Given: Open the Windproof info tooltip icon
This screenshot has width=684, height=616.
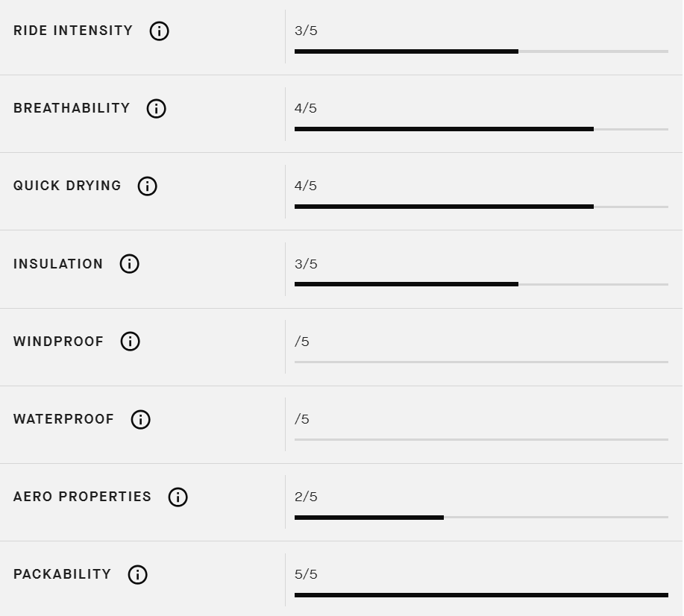Looking at the screenshot, I should [x=130, y=341].
